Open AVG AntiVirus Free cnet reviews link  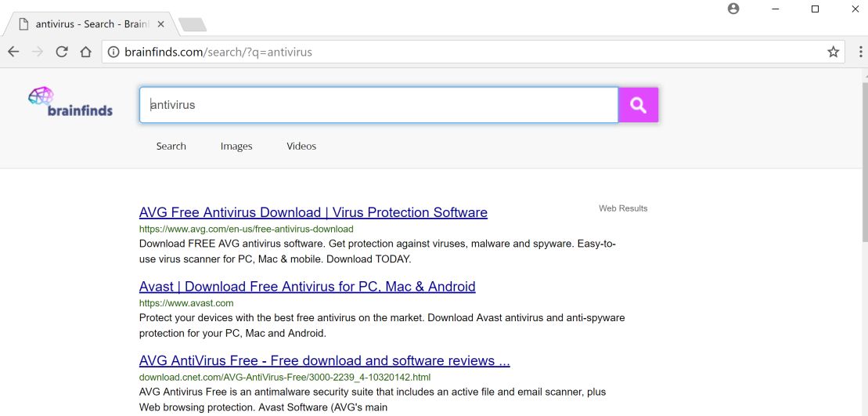(x=324, y=361)
